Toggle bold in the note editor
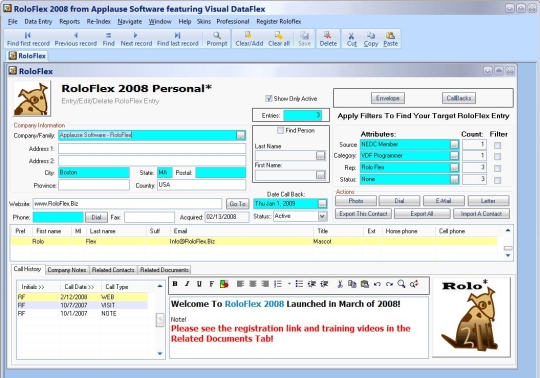Viewport: 540px width, 378px height. pos(175,284)
